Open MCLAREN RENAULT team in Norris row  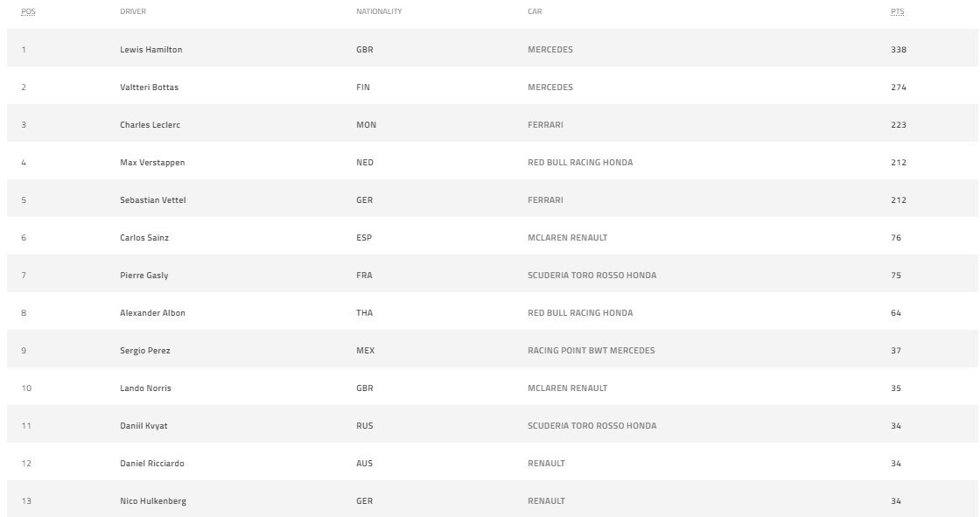pyautogui.click(x=568, y=388)
